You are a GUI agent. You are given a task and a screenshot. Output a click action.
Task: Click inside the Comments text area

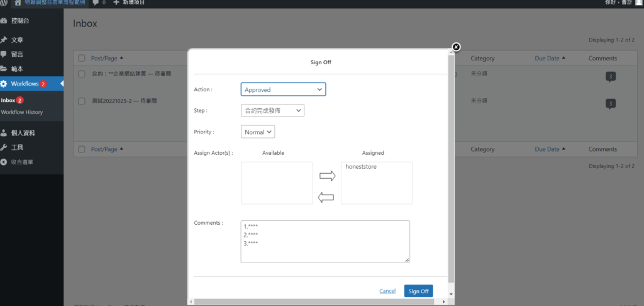[x=325, y=242]
